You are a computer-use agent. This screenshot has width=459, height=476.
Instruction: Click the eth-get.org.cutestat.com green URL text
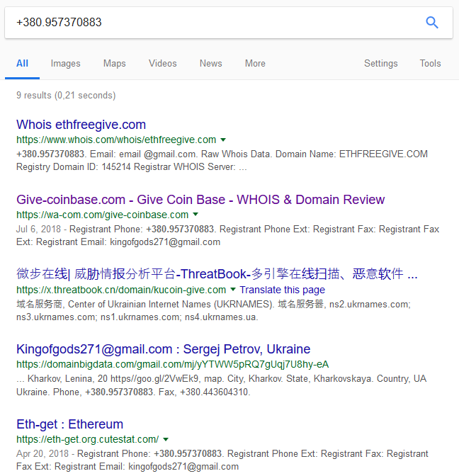87,439
